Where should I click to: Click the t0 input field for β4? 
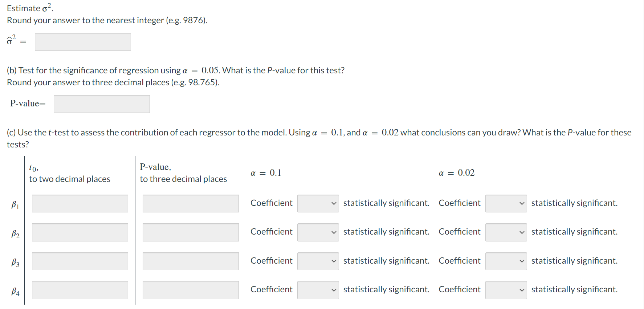pyautogui.click(x=80, y=290)
